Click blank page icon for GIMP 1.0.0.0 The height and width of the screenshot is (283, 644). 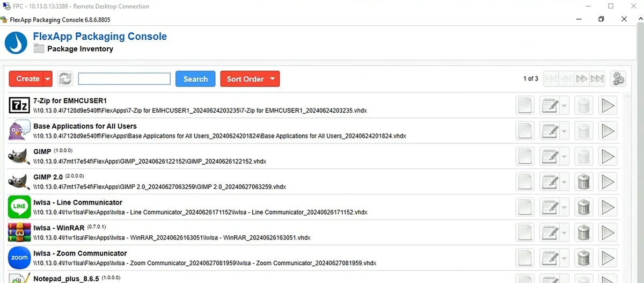pyautogui.click(x=525, y=156)
